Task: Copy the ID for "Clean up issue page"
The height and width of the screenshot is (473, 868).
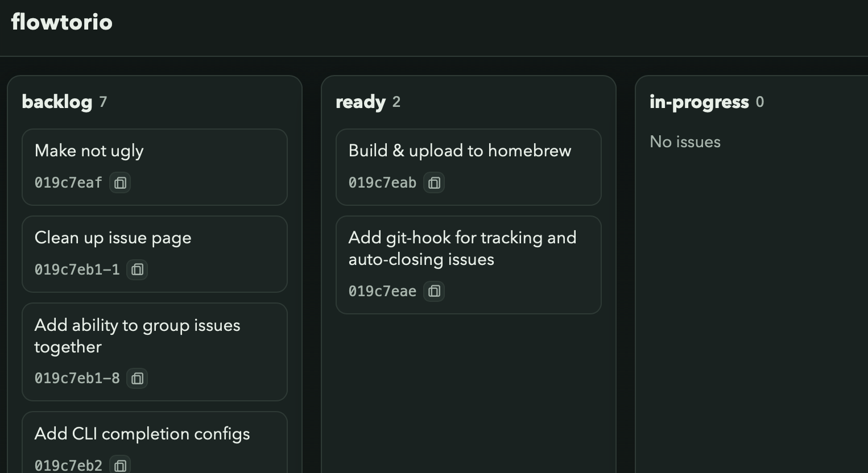Action: point(137,269)
